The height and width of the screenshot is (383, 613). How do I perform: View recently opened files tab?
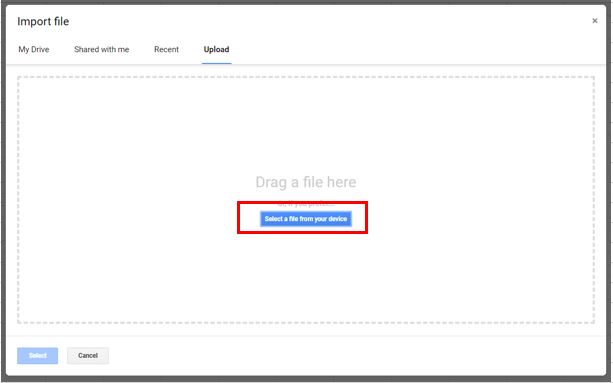pyautogui.click(x=167, y=50)
